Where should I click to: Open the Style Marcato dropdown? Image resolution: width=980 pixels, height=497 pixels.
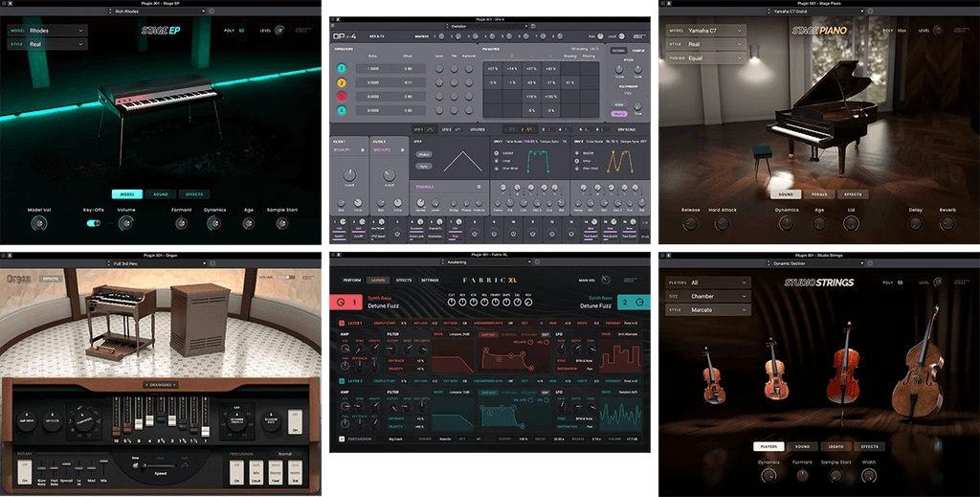click(707, 310)
